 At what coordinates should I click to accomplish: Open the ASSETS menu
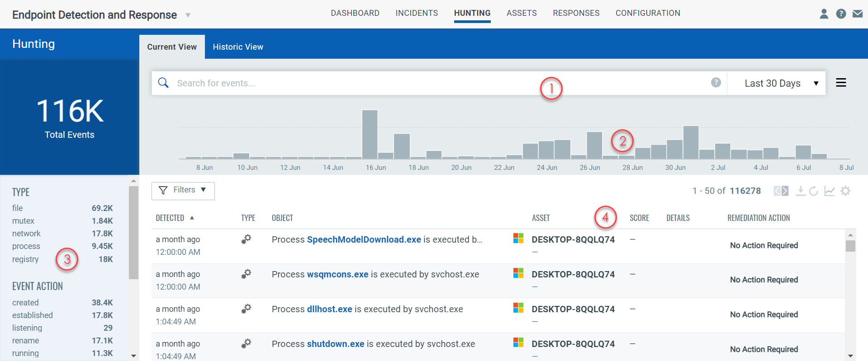[x=522, y=13]
